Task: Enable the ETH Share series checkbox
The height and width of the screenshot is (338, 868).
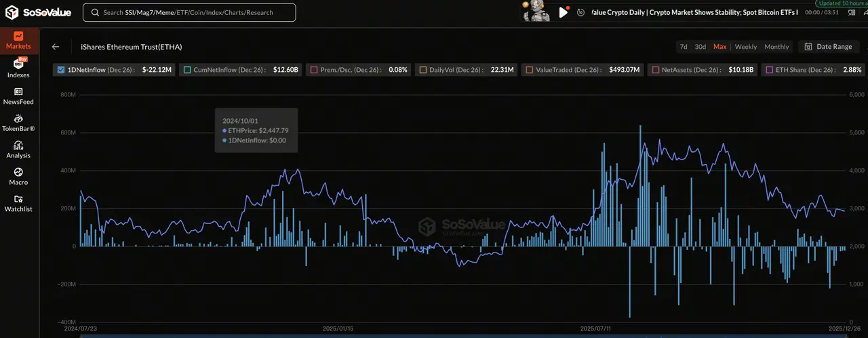Action: pos(769,69)
